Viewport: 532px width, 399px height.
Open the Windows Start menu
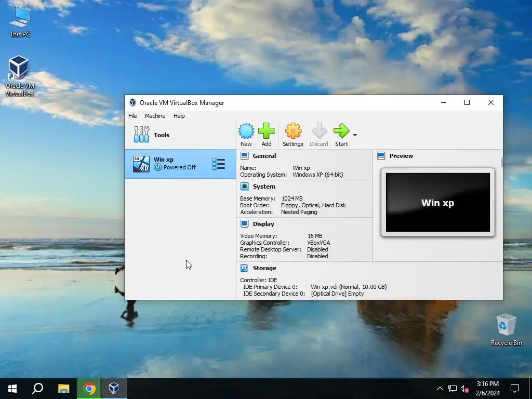click(12, 389)
